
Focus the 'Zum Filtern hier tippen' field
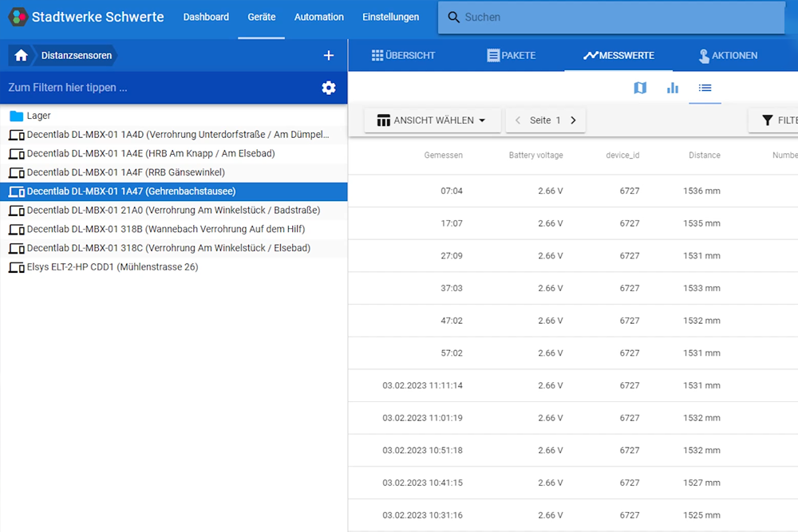point(158,88)
